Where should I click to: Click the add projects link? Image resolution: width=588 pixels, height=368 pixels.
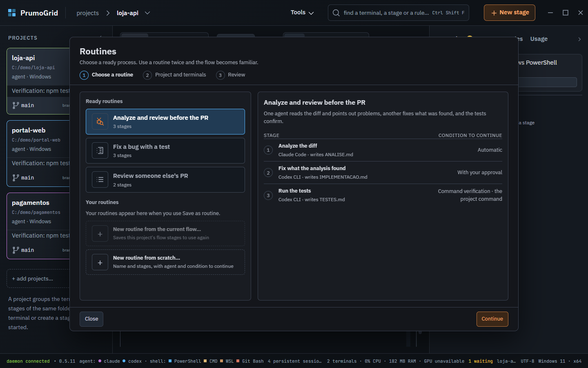[33, 279]
